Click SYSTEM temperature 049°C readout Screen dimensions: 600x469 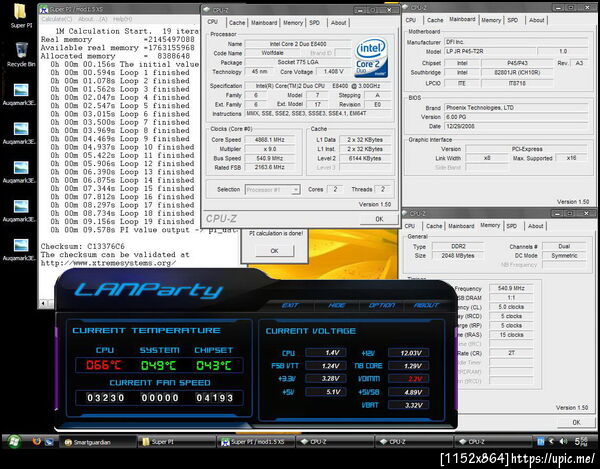pyautogui.click(x=158, y=365)
